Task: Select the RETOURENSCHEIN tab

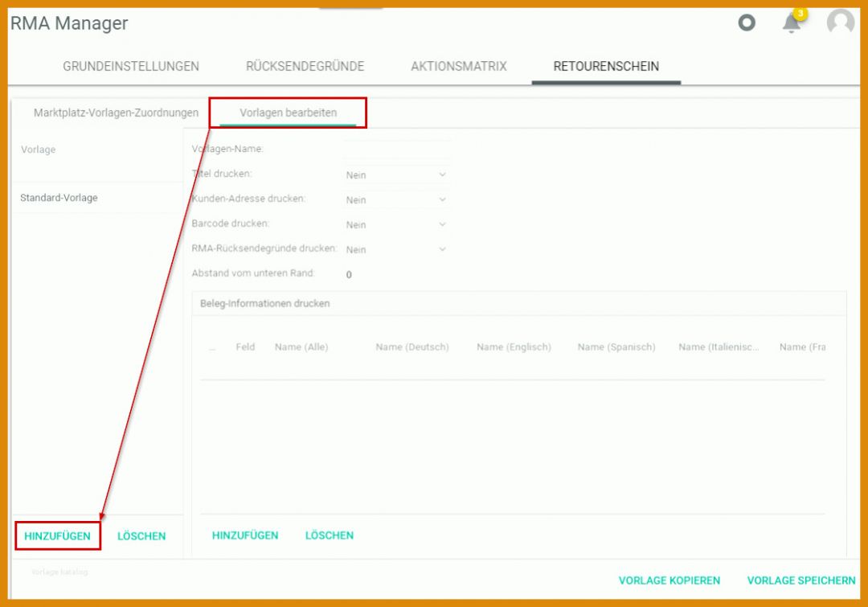Action: click(606, 67)
